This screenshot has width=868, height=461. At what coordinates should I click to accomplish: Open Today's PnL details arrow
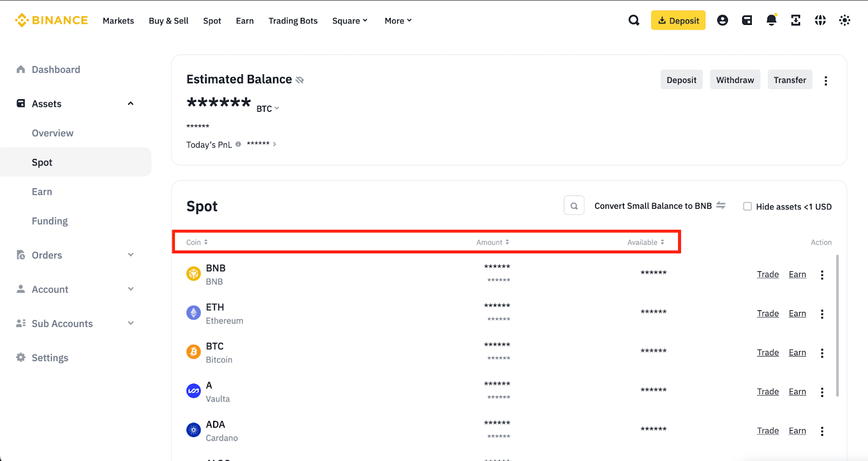275,144
